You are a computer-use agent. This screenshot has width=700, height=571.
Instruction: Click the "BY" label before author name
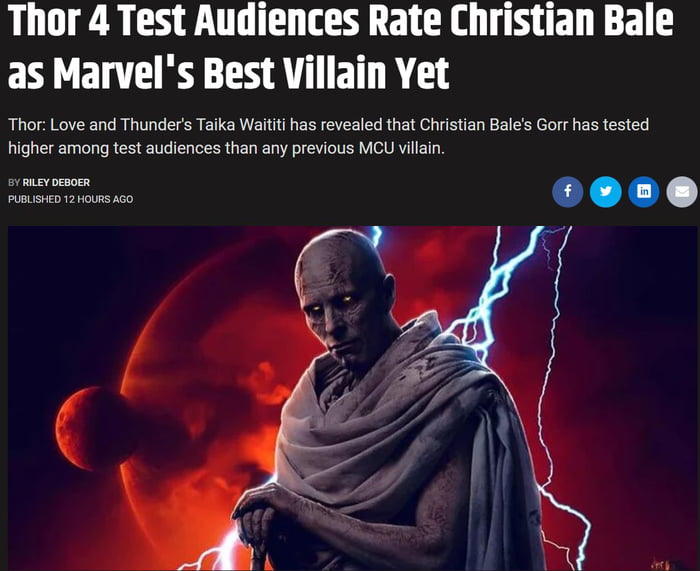click(x=14, y=183)
